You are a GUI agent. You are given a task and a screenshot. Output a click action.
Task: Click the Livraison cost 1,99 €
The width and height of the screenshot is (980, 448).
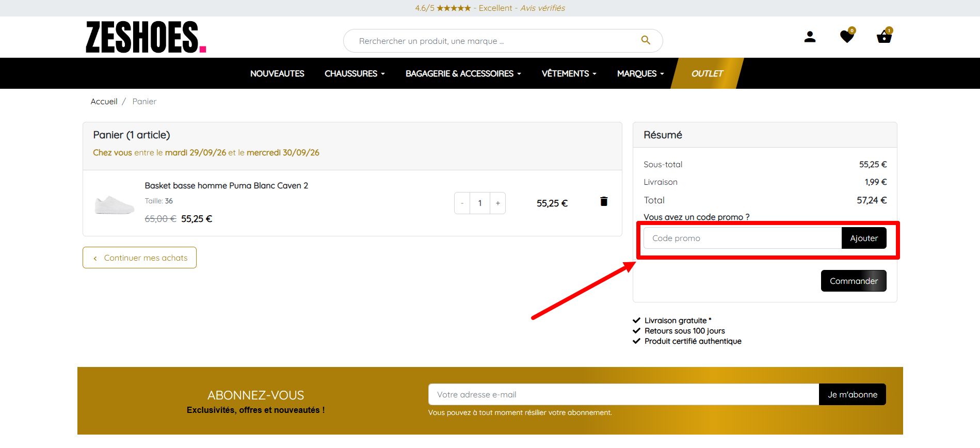click(x=876, y=182)
